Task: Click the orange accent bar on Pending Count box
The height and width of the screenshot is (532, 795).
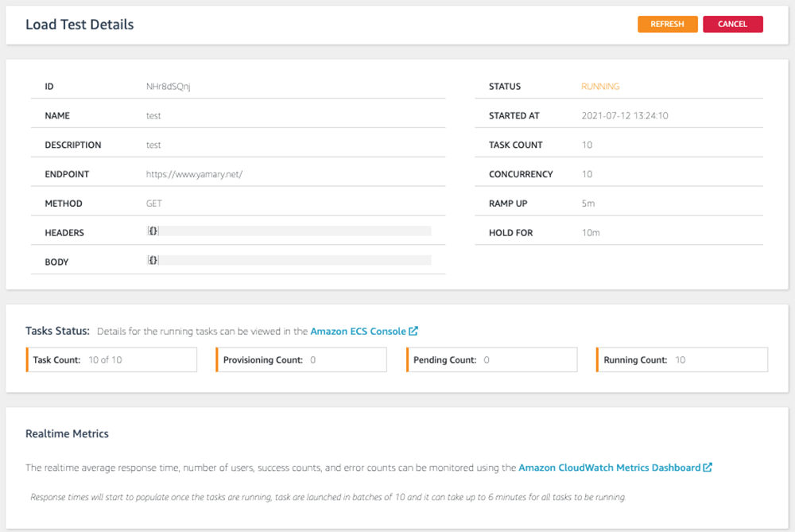Action: pos(407,359)
